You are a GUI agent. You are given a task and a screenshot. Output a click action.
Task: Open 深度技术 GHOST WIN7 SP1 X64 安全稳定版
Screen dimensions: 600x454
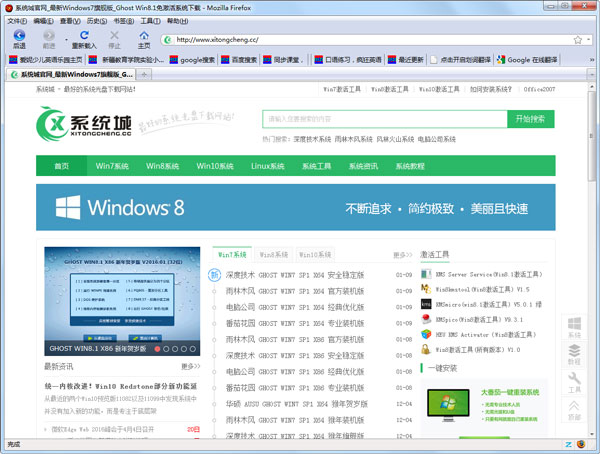(x=295, y=275)
